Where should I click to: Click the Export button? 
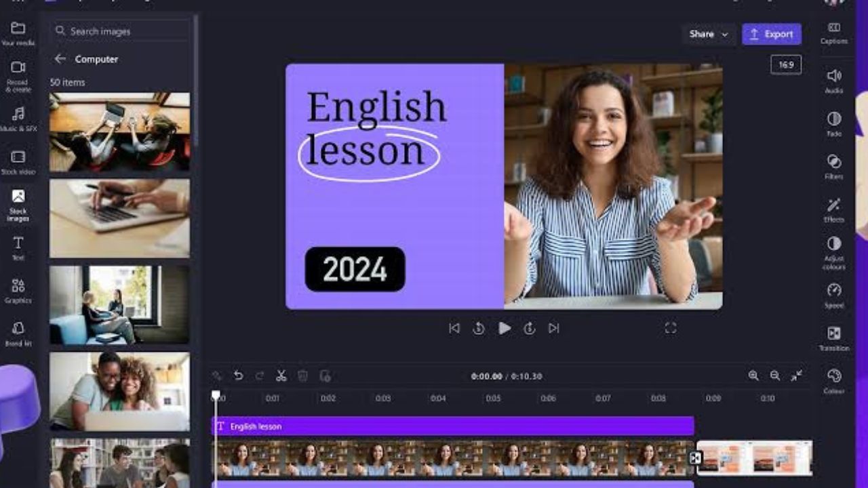[772, 34]
